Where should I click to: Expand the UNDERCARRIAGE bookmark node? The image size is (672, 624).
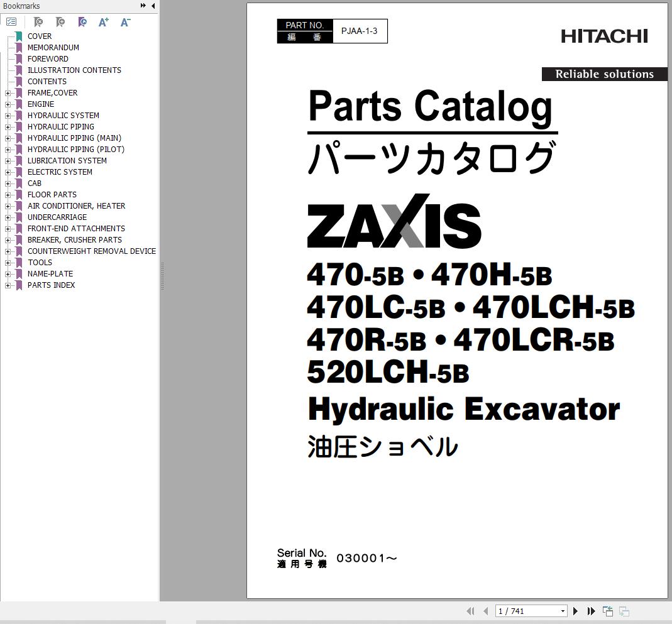8,217
